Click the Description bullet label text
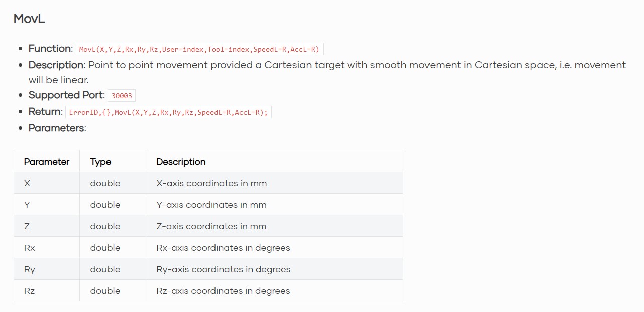Image resolution: width=644 pixels, height=312 pixels. point(56,65)
